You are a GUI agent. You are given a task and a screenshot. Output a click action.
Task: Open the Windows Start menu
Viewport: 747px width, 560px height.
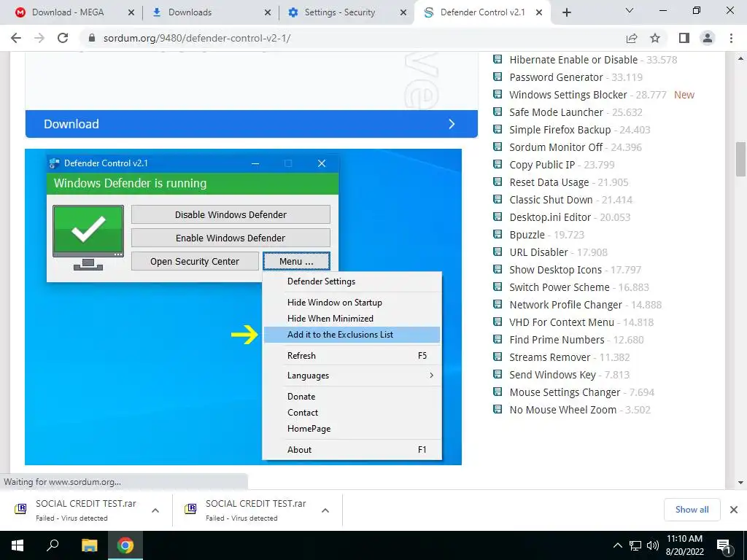pos(18,545)
